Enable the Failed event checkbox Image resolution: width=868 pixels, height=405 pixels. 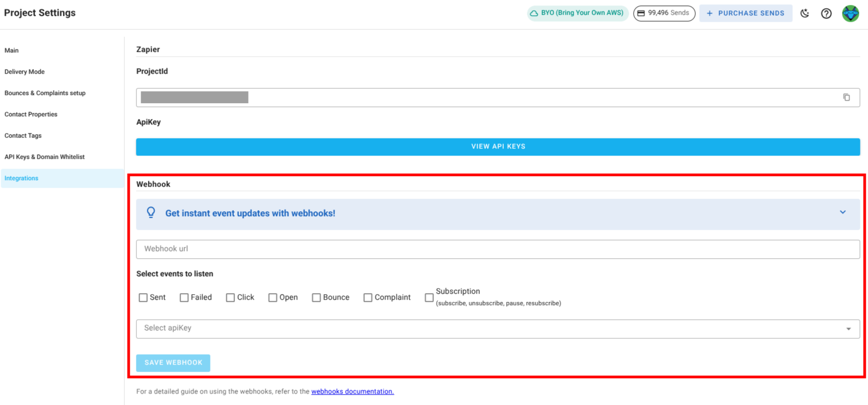(184, 297)
